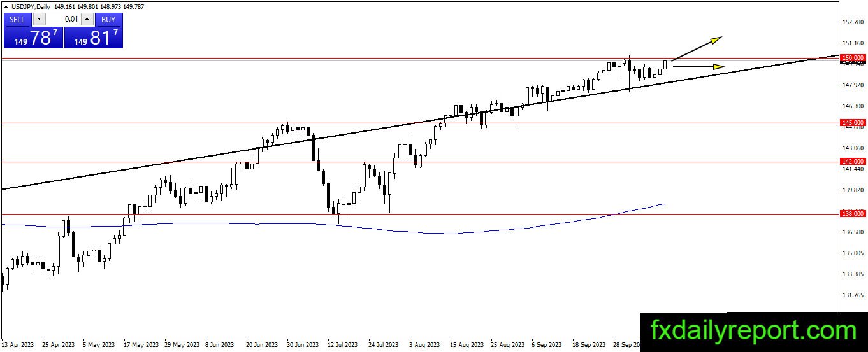
Task: Click the 133.385 price scale value
Action: (x=853, y=274)
